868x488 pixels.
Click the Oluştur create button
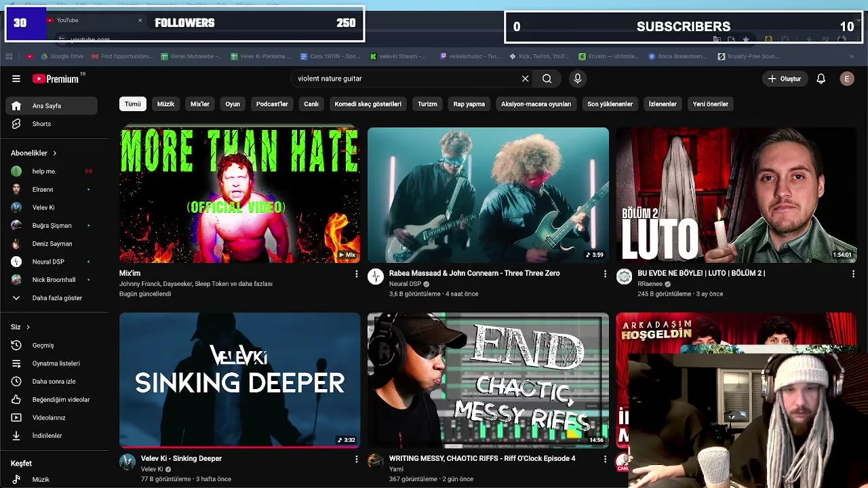point(785,79)
